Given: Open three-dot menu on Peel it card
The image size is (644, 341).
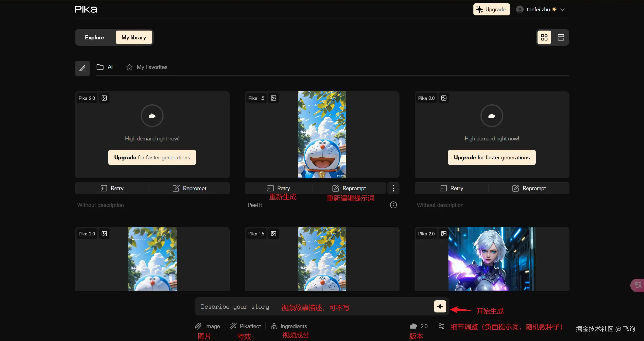Looking at the screenshot, I should [x=393, y=188].
